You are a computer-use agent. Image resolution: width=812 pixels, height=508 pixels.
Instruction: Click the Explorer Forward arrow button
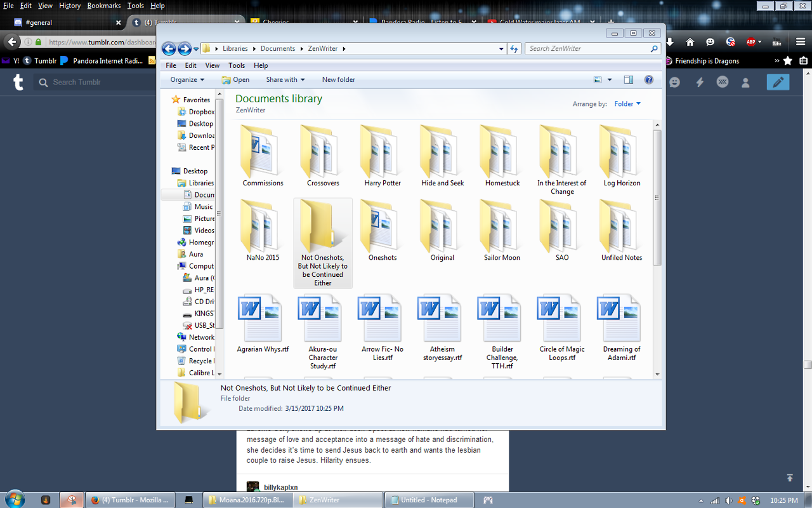pos(185,49)
